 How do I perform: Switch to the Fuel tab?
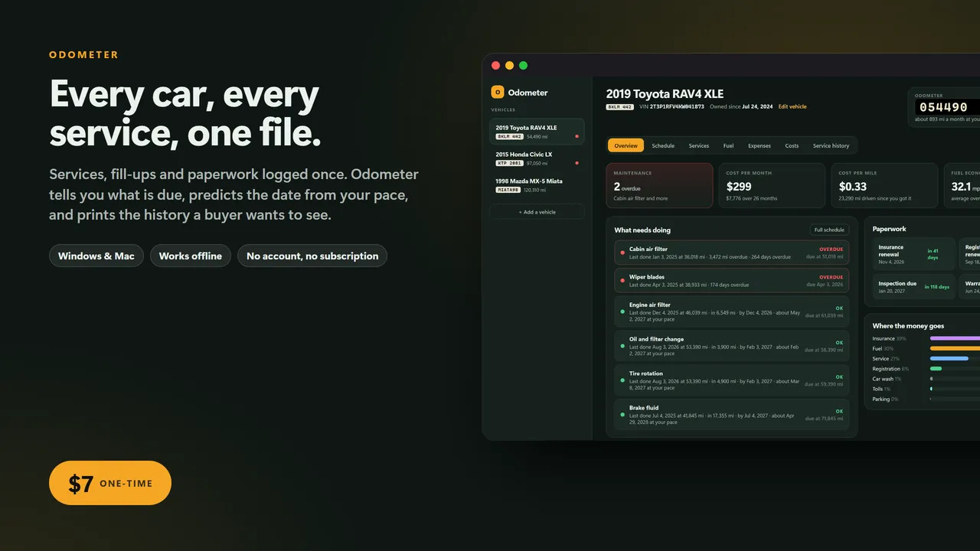(x=728, y=145)
